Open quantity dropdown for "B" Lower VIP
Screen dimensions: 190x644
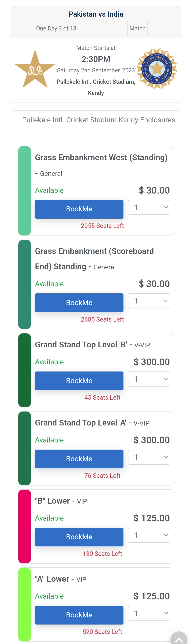point(149,535)
